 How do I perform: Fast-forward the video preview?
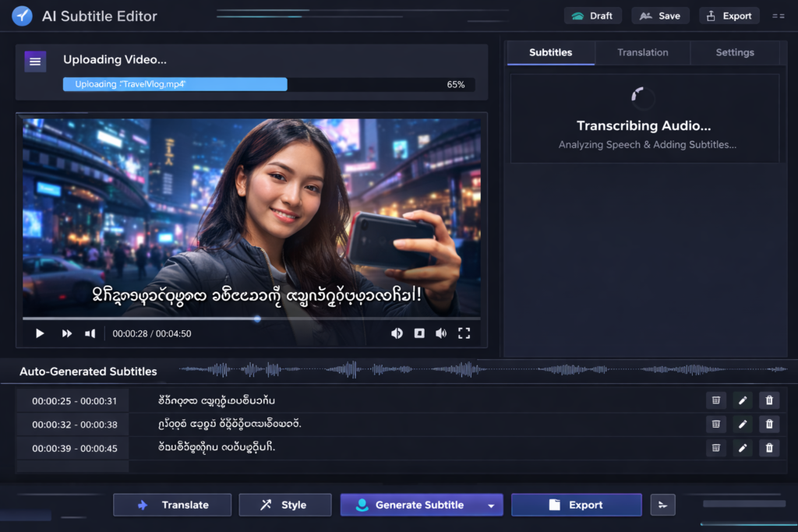(67, 333)
